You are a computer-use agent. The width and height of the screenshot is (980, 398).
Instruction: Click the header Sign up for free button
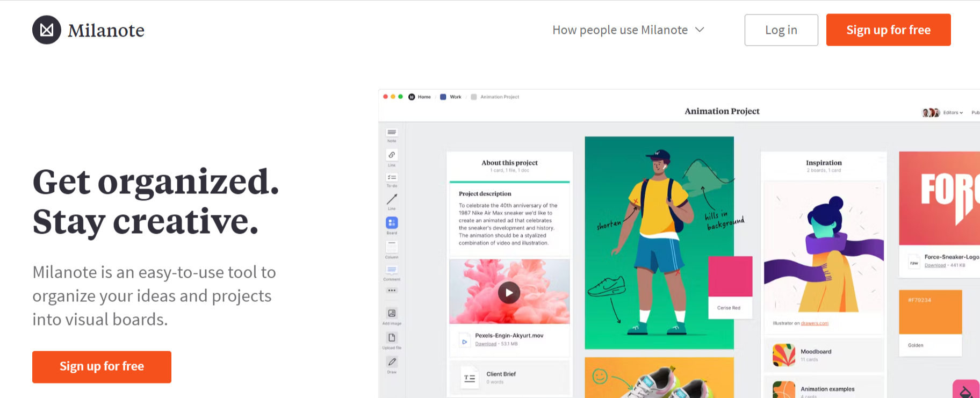click(x=888, y=30)
